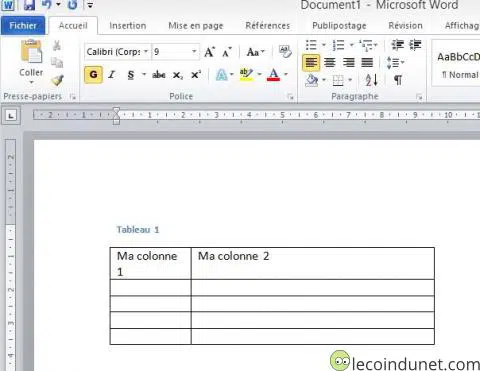Toggle superscript x² button
Viewport: 480px width, 371px height.
[x=196, y=75]
